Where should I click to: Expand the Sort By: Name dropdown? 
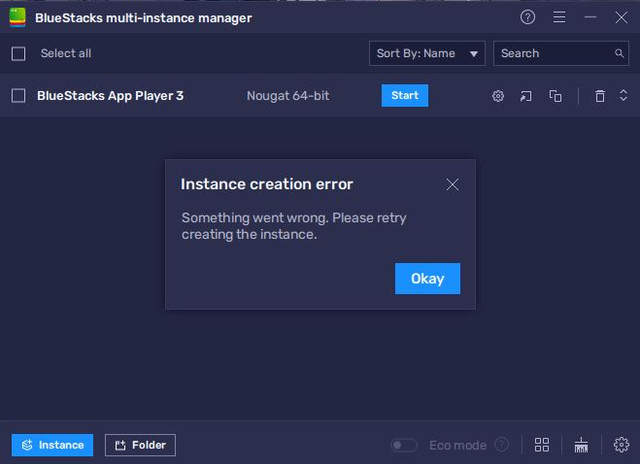click(427, 53)
